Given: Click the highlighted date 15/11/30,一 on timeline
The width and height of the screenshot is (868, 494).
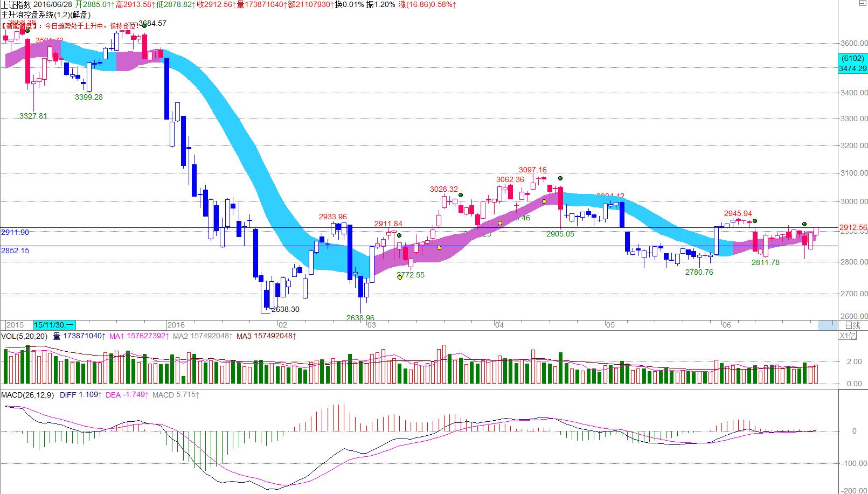Looking at the screenshot, I should [x=54, y=325].
